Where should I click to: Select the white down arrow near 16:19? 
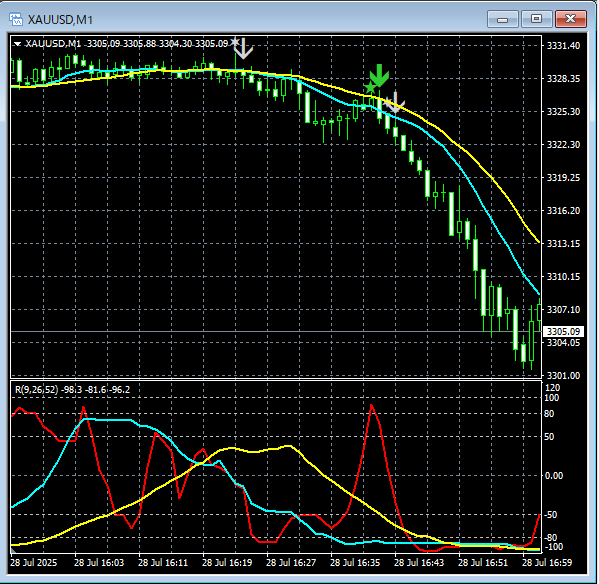pyautogui.click(x=243, y=48)
